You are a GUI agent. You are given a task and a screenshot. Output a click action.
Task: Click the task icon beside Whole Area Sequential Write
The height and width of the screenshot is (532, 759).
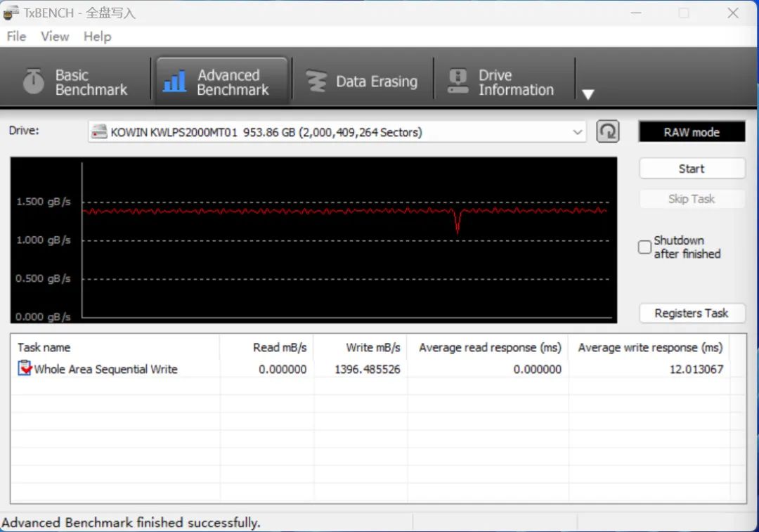click(24, 368)
